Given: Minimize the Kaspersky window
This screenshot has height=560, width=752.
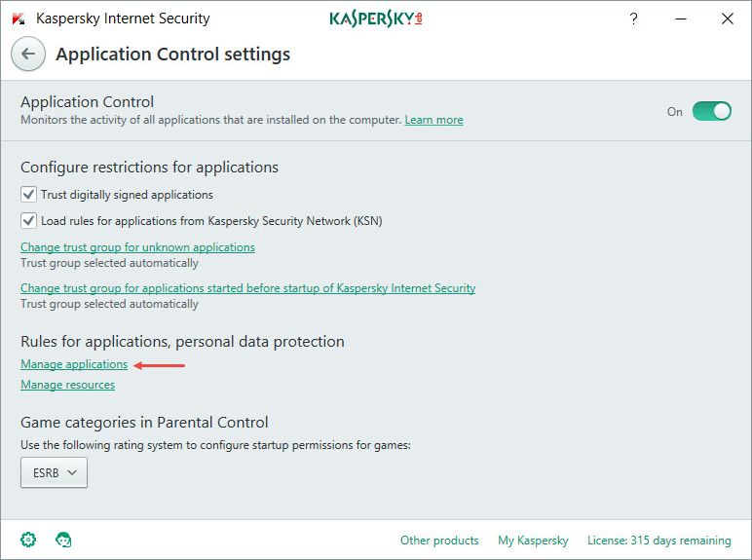Looking at the screenshot, I should pos(681,19).
